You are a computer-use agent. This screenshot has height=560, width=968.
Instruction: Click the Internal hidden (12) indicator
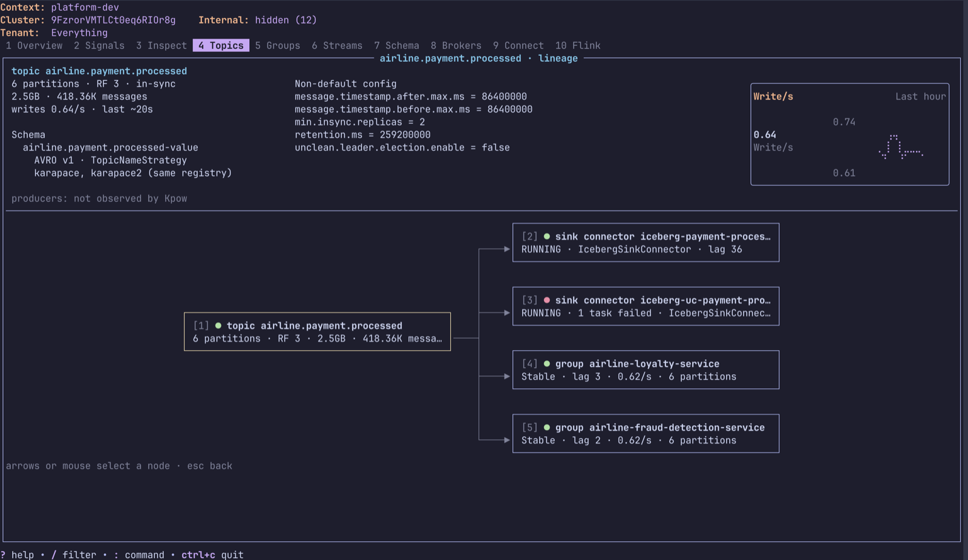258,20
